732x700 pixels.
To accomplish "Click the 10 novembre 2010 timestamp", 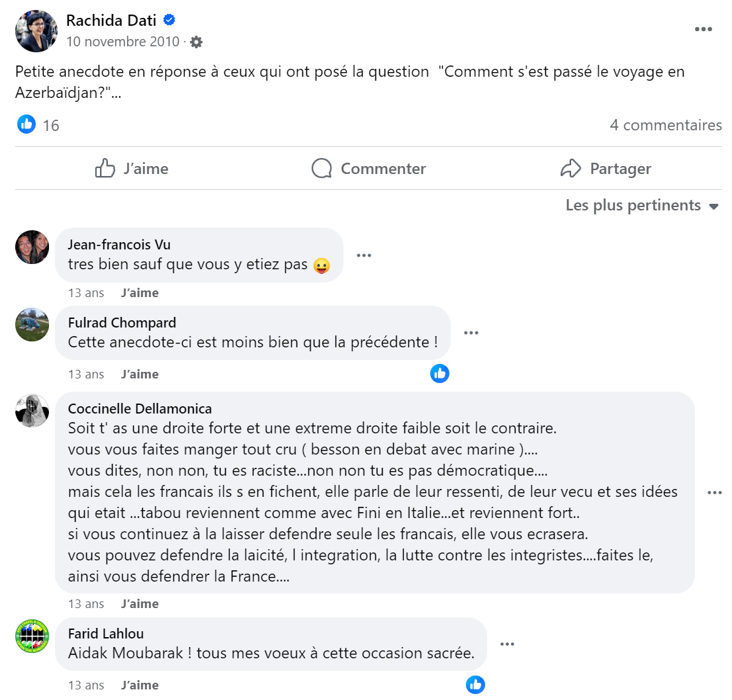I will 122,42.
